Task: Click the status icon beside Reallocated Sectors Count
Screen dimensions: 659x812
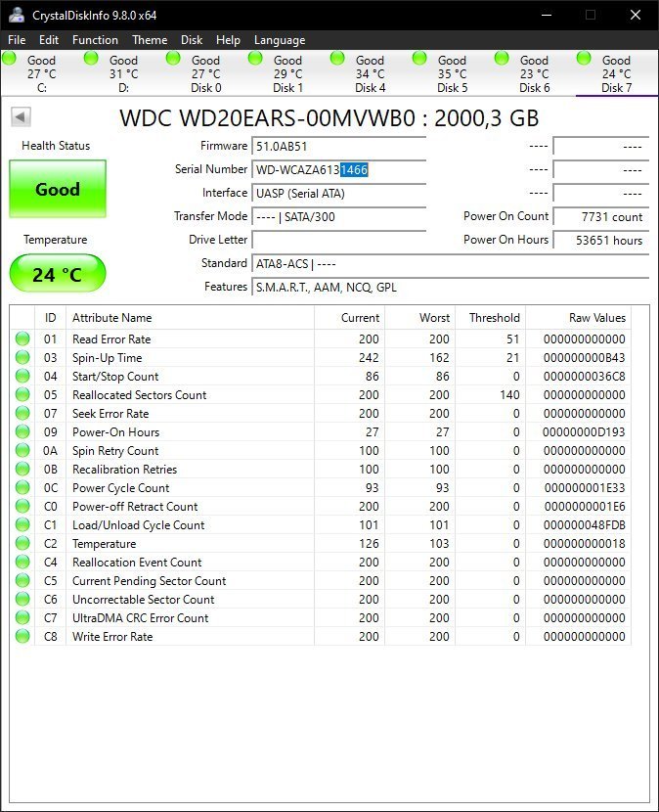Action: (22, 395)
